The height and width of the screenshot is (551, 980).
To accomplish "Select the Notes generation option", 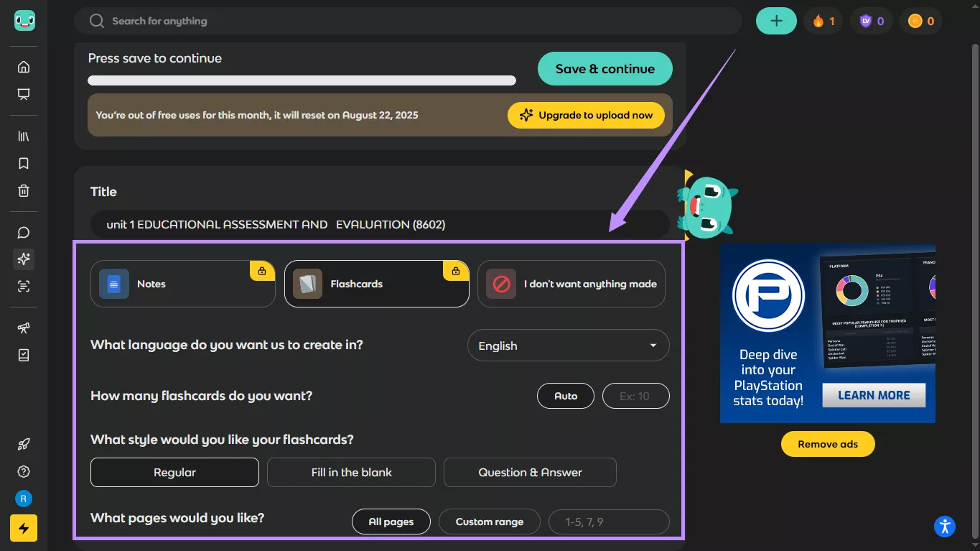I will 182,284.
